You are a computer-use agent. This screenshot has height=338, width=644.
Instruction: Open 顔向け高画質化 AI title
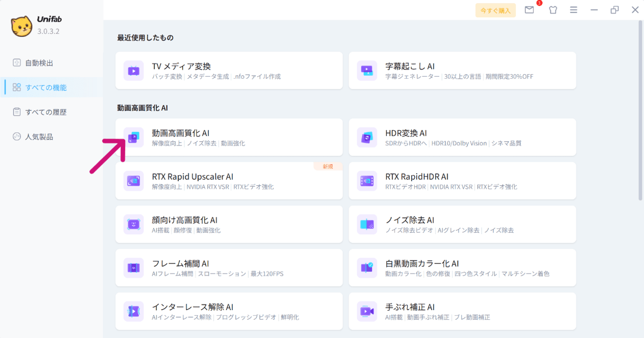[x=185, y=220]
